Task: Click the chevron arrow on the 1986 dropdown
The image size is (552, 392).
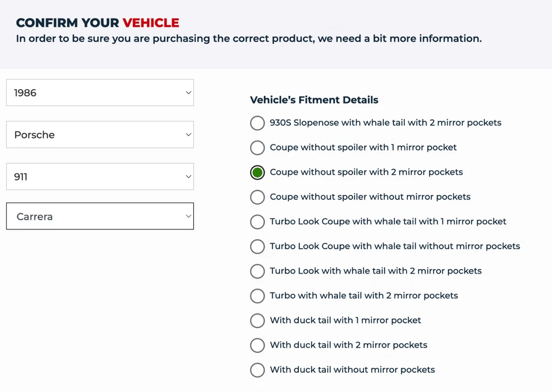Action: pos(188,93)
